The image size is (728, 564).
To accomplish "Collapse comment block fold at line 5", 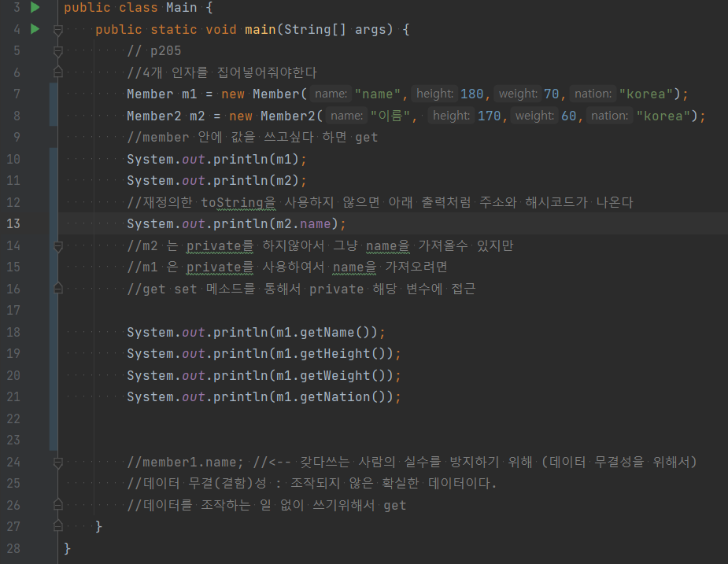I will [58, 51].
